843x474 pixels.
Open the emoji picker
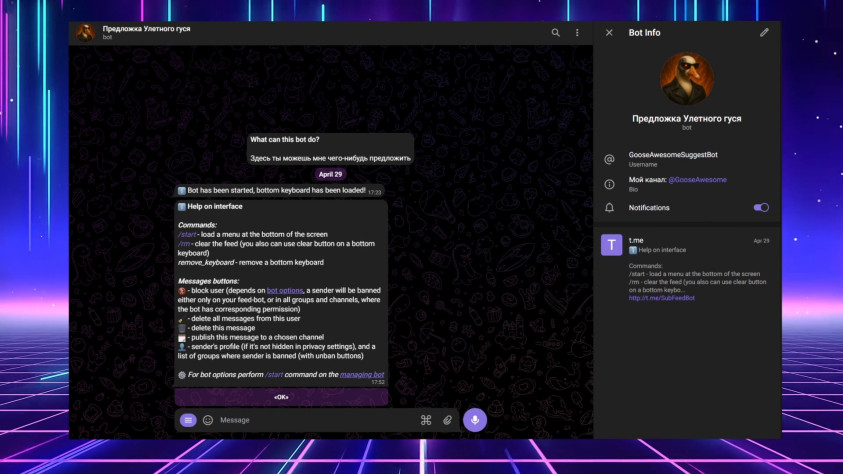click(208, 420)
